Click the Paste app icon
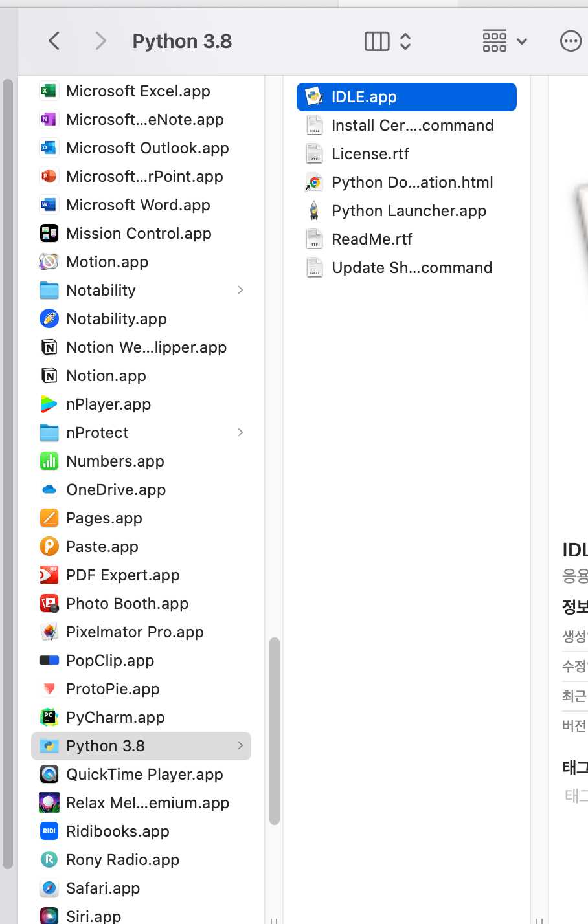This screenshot has height=924, width=588. [x=49, y=547]
